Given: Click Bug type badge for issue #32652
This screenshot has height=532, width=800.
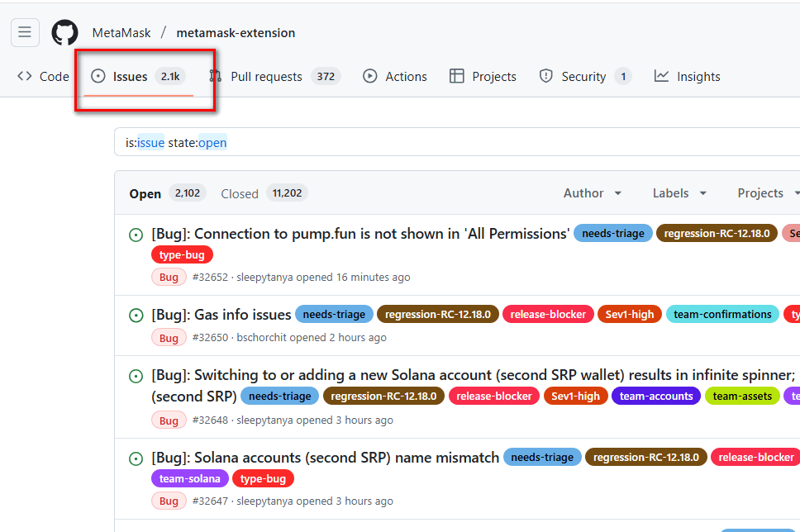Looking at the screenshot, I should pyautogui.click(x=169, y=277).
